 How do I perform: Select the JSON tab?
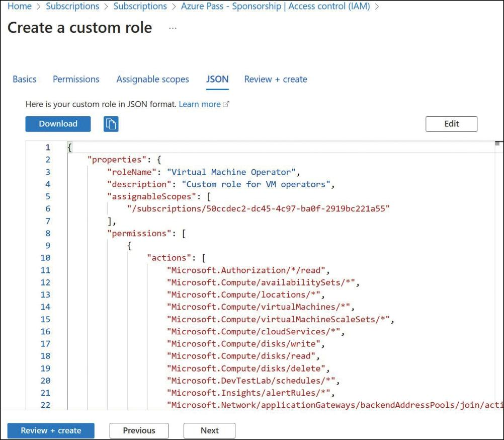click(217, 79)
